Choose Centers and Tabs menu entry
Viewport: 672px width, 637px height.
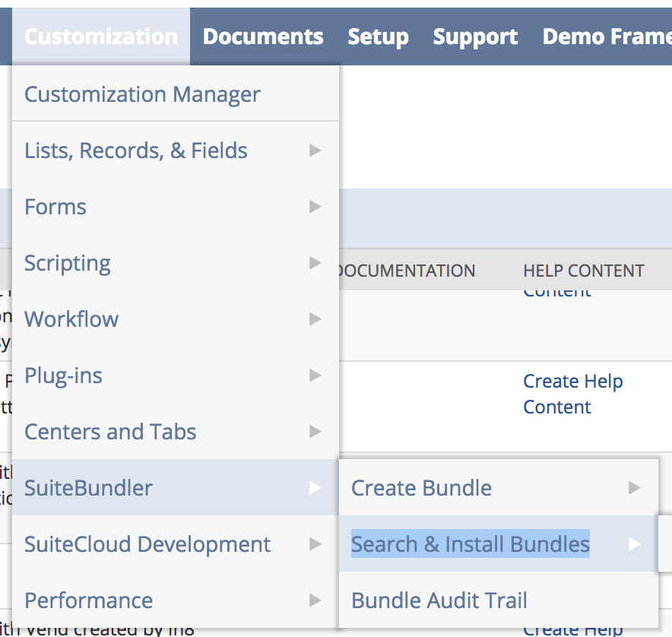pyautogui.click(x=110, y=432)
